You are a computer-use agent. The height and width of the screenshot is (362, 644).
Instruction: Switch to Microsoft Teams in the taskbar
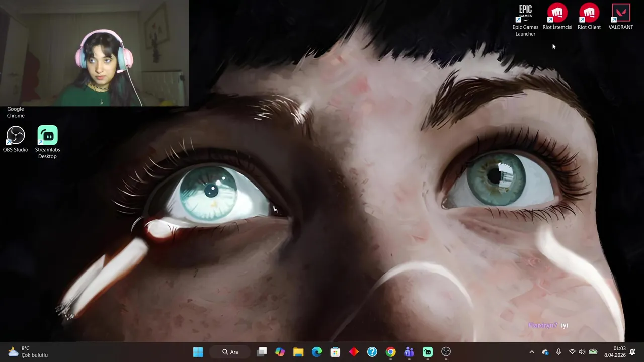coord(409,352)
